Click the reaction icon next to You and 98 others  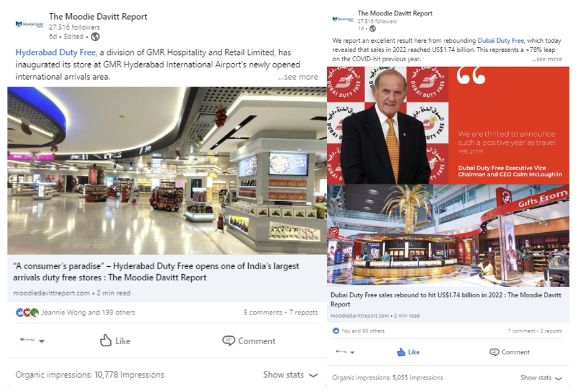coord(336,331)
